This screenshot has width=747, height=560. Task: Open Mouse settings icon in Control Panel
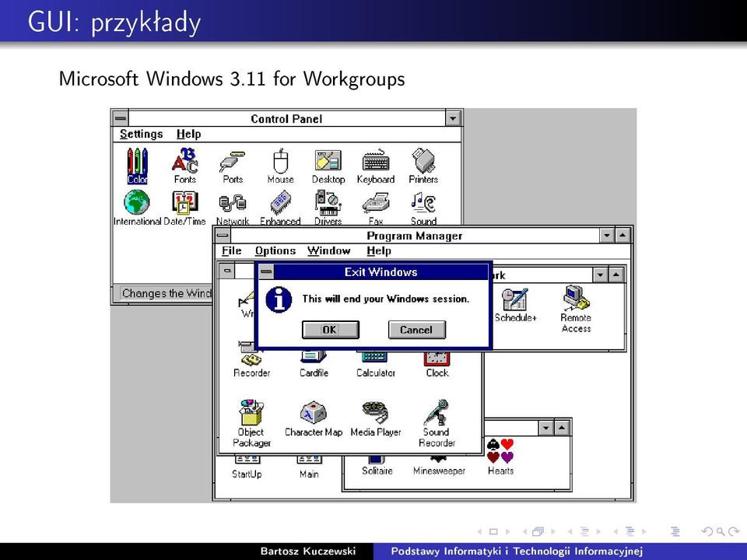pos(281,166)
